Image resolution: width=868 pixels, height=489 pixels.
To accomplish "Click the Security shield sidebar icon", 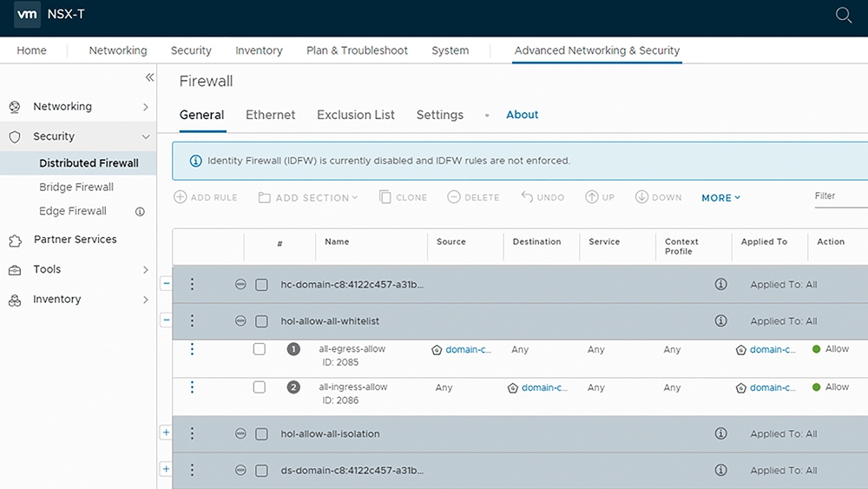I will 15,136.
